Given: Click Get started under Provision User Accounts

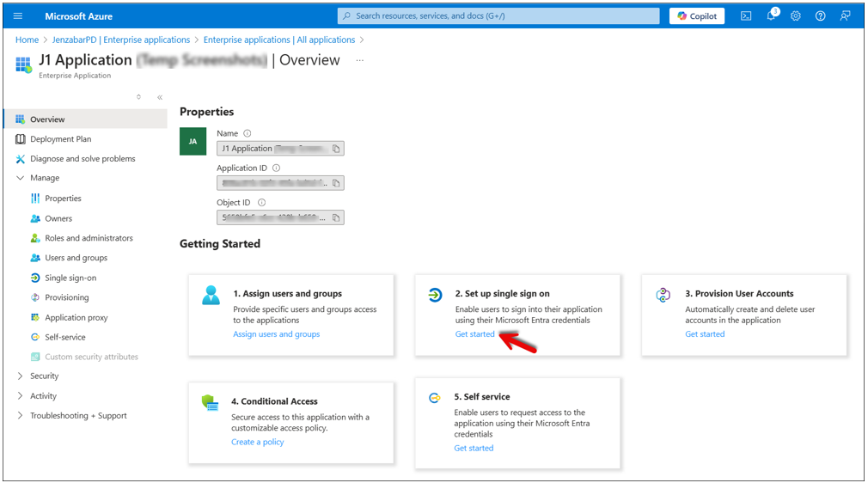Looking at the screenshot, I should coord(705,334).
